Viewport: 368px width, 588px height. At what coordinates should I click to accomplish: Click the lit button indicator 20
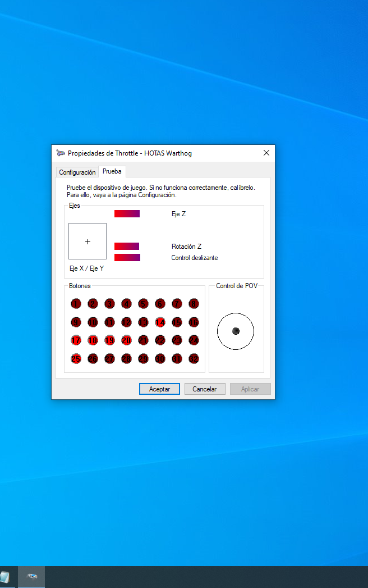point(127,340)
